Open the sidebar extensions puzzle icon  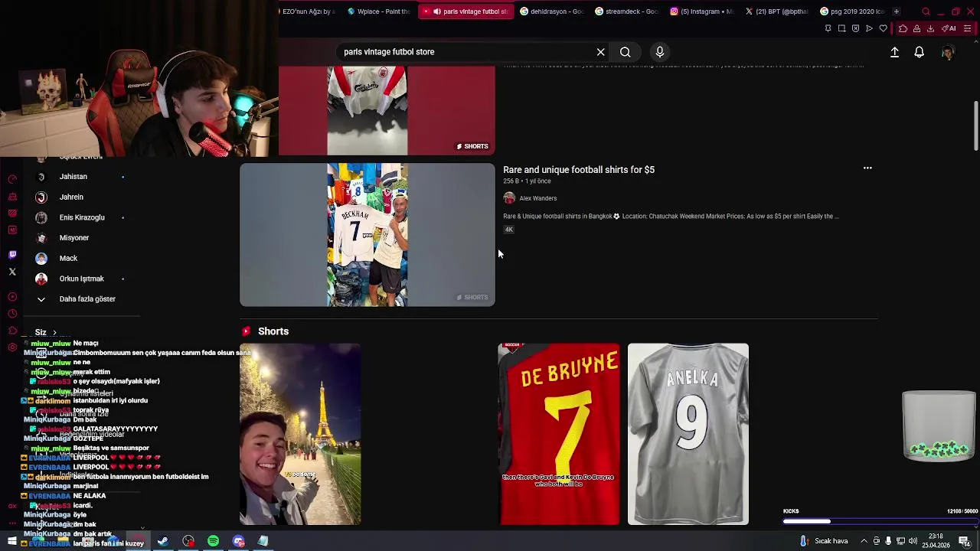click(12, 331)
